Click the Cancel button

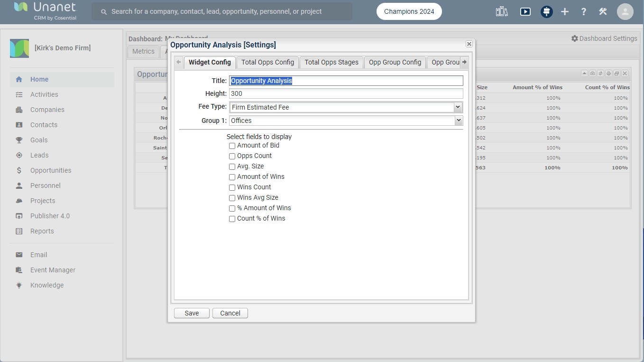click(230, 313)
